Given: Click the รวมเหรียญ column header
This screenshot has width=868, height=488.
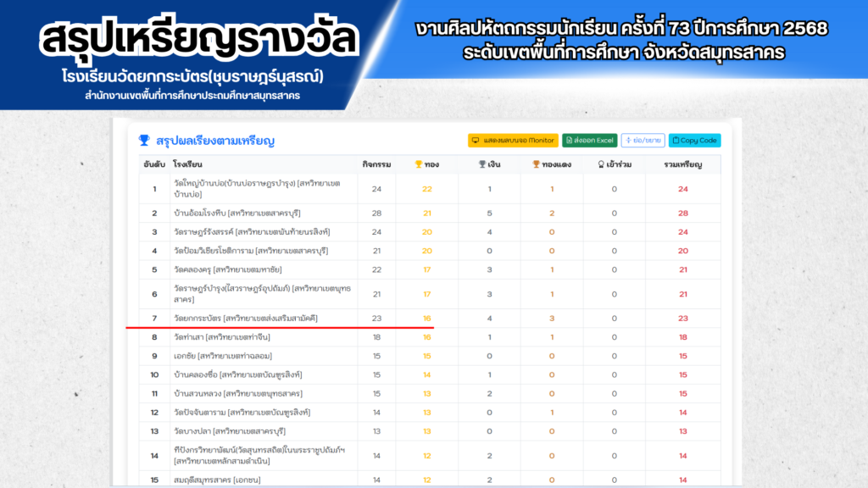Looking at the screenshot, I should 682,164.
